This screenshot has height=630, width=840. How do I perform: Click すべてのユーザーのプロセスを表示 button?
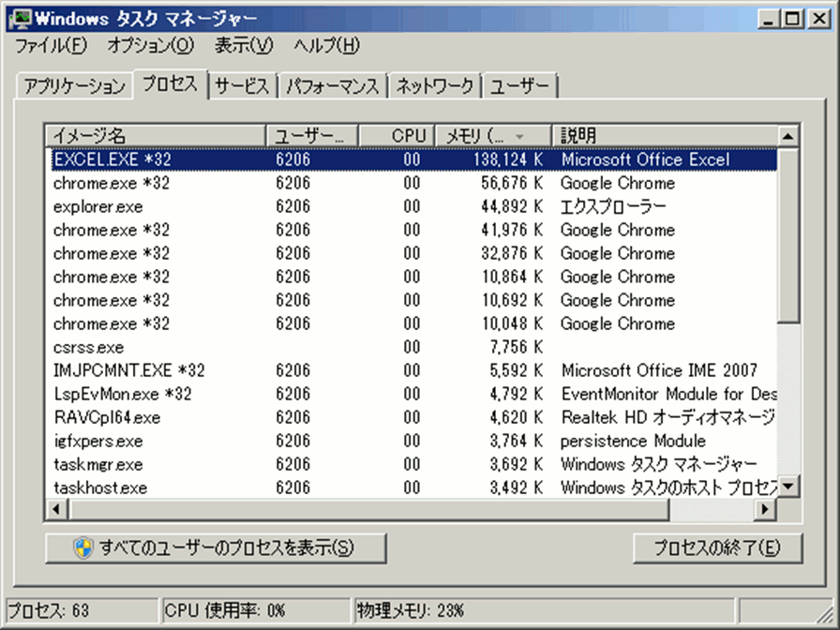coord(216,547)
